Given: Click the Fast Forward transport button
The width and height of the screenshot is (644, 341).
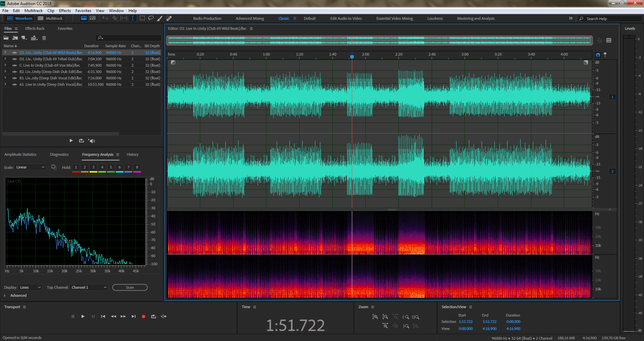Looking at the screenshot, I should pyautogui.click(x=123, y=317).
